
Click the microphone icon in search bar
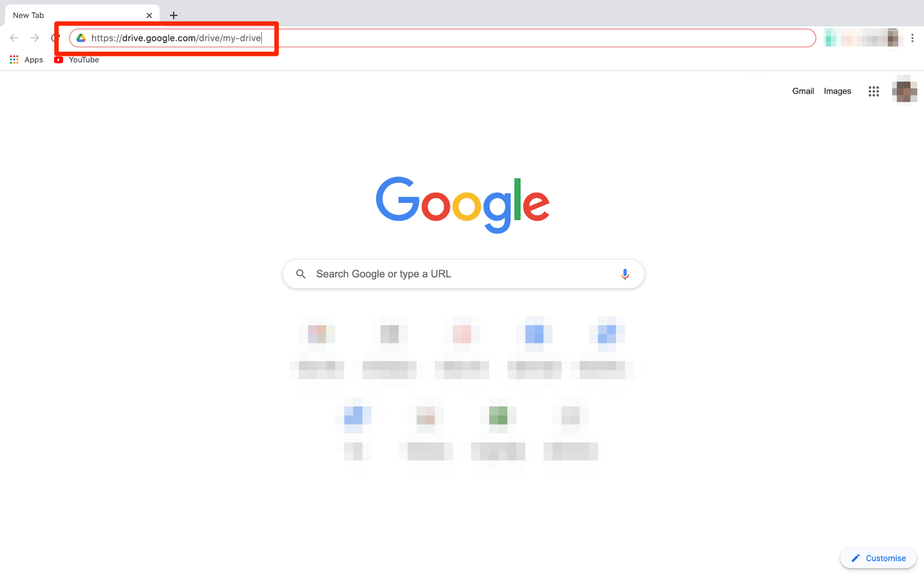click(624, 274)
